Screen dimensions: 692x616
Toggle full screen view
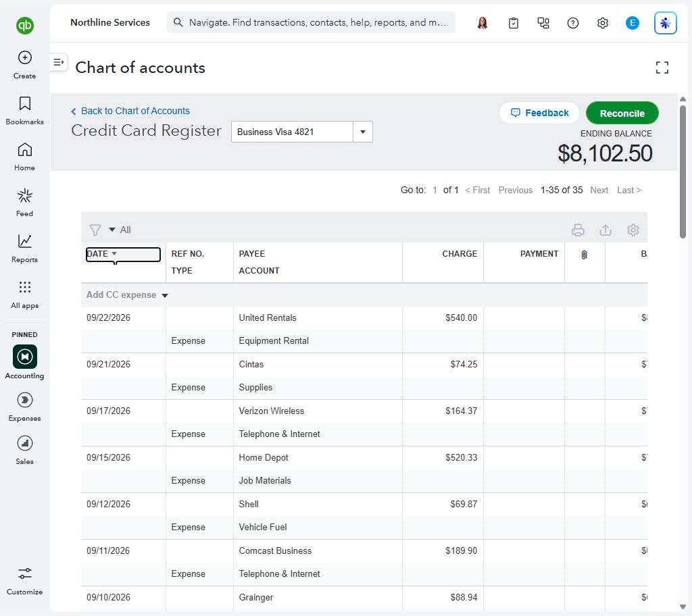click(x=662, y=68)
